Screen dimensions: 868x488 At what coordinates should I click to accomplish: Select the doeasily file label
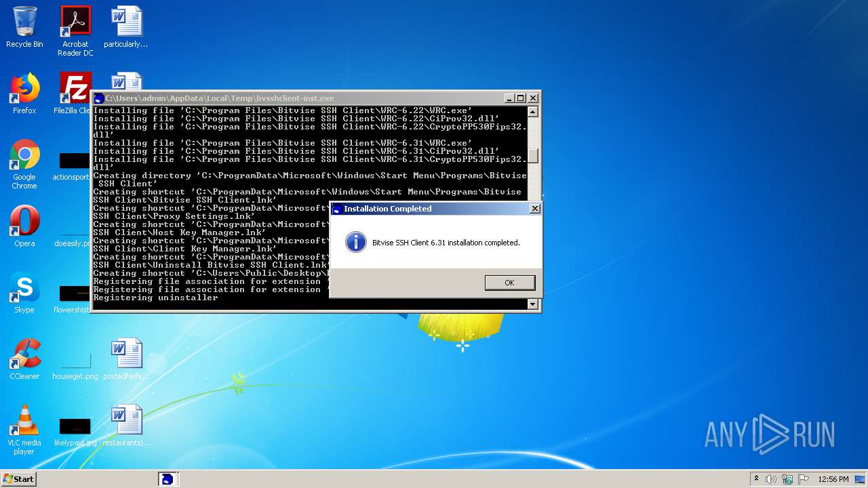click(x=73, y=243)
